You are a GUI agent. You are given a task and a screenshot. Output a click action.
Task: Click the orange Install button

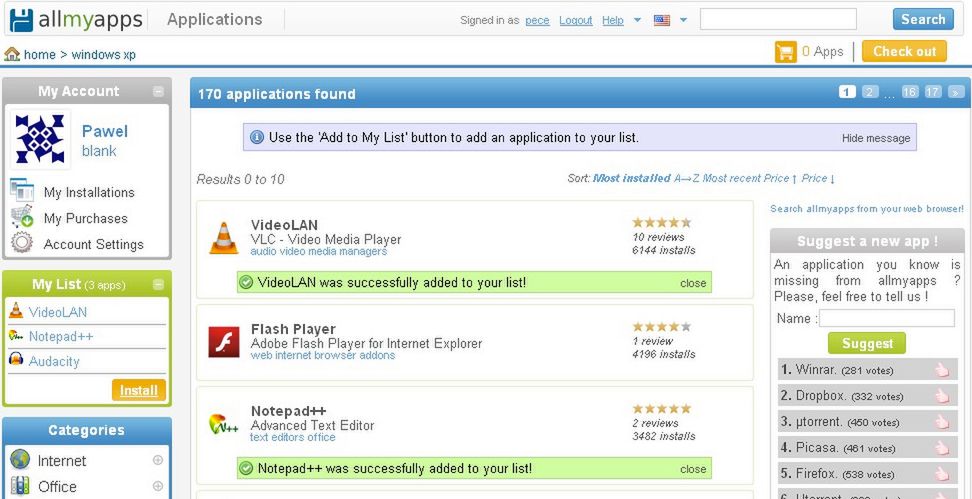(139, 391)
